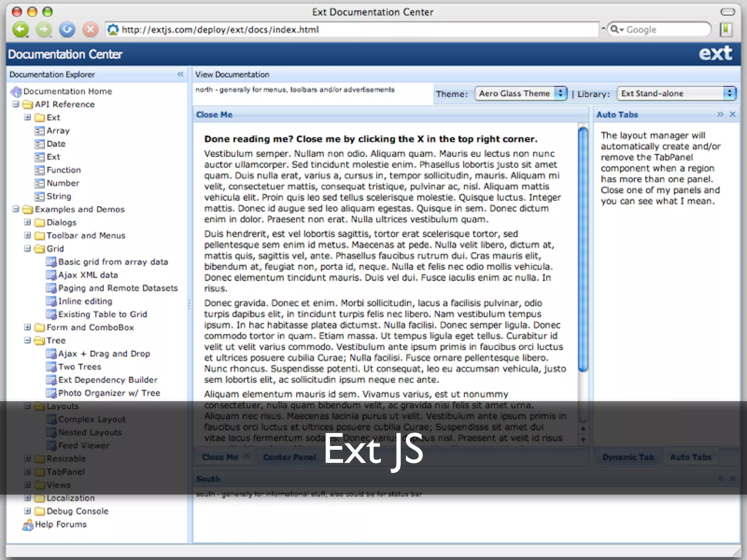
Task: Click the Dialogs folder icon
Action: (39, 222)
